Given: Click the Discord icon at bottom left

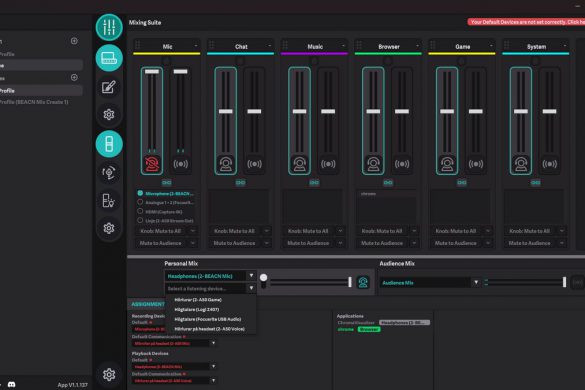Looking at the screenshot, I should (12, 384).
